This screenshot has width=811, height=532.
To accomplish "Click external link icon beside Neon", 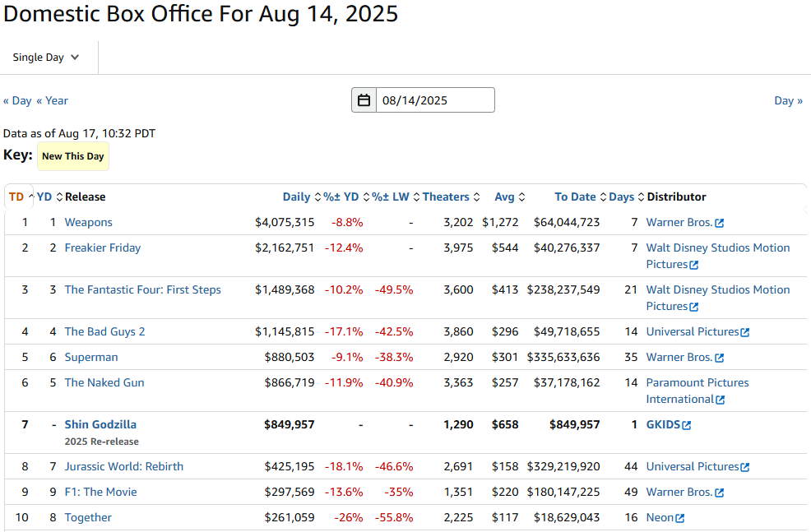I will [679, 518].
